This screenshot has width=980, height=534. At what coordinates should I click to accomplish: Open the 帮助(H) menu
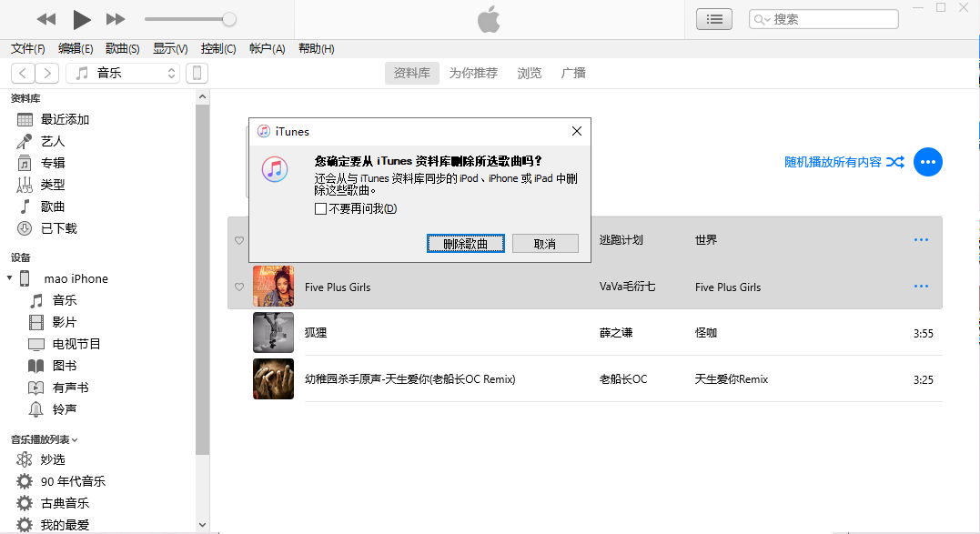pyautogui.click(x=317, y=49)
